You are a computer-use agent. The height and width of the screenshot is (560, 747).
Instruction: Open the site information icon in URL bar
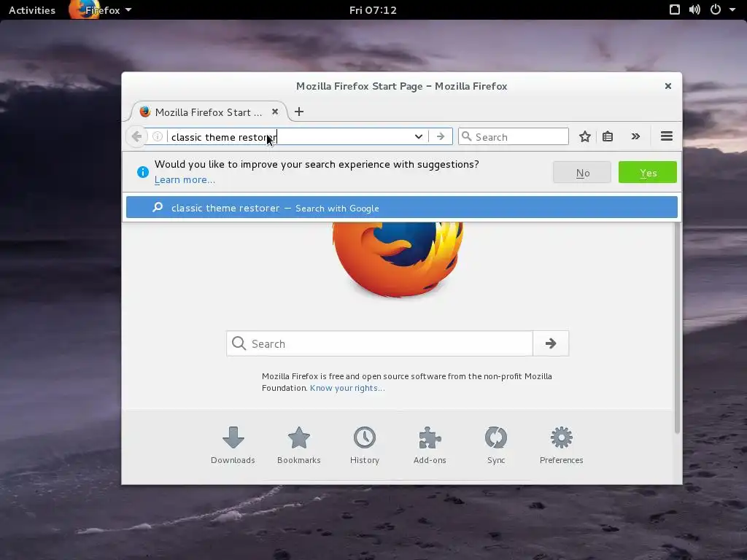158,136
